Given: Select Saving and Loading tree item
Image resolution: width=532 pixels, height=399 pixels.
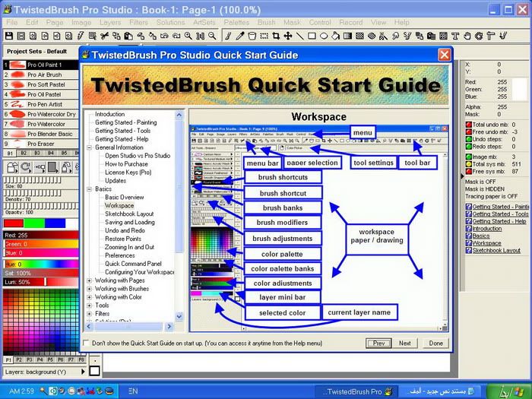Looking at the screenshot, I should [x=130, y=222].
